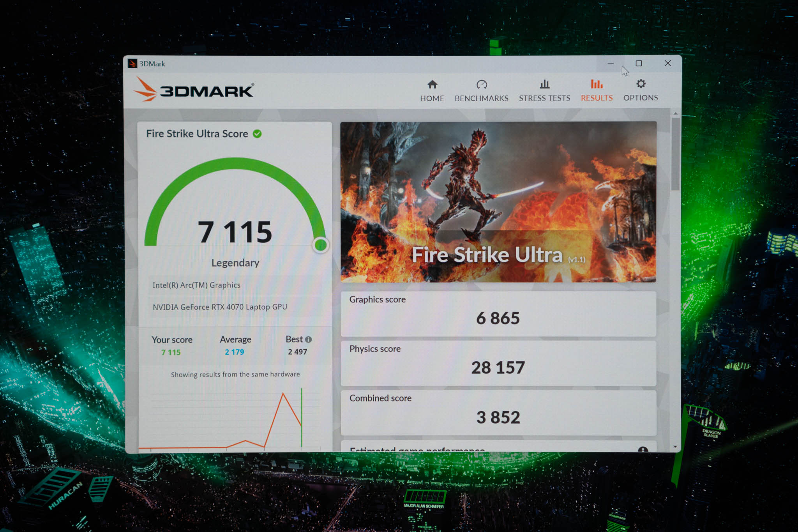This screenshot has width=798, height=532.
Task: Click the scrollbar up arrow
Action: tap(675, 113)
